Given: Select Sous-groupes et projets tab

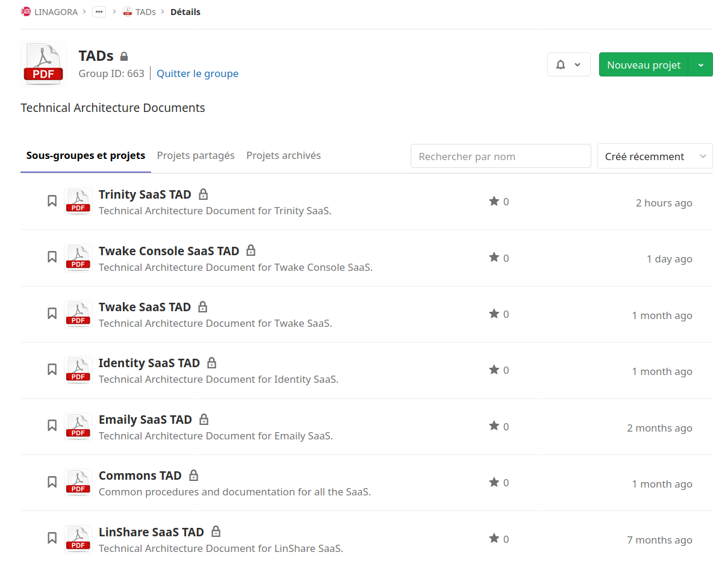Looking at the screenshot, I should coord(86,155).
